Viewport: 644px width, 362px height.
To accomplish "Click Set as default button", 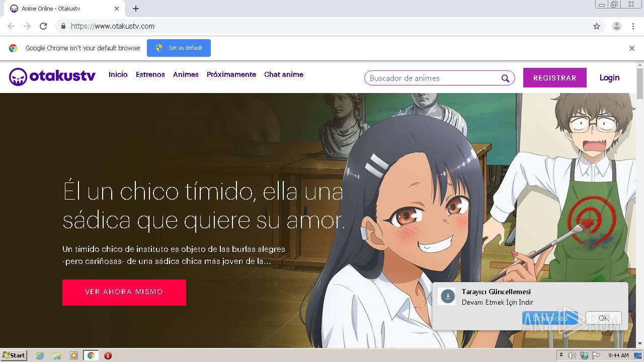I will pos(179,48).
